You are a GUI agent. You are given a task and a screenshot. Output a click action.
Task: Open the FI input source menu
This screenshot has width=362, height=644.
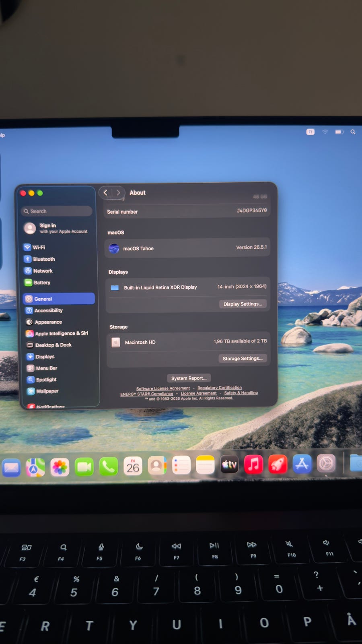310,132
